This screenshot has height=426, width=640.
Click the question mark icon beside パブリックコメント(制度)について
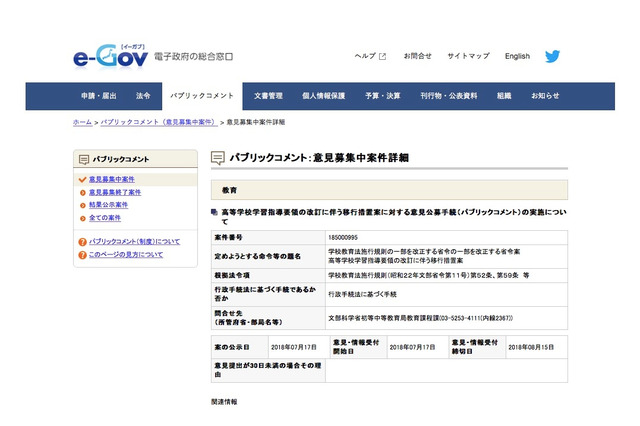coord(82,242)
